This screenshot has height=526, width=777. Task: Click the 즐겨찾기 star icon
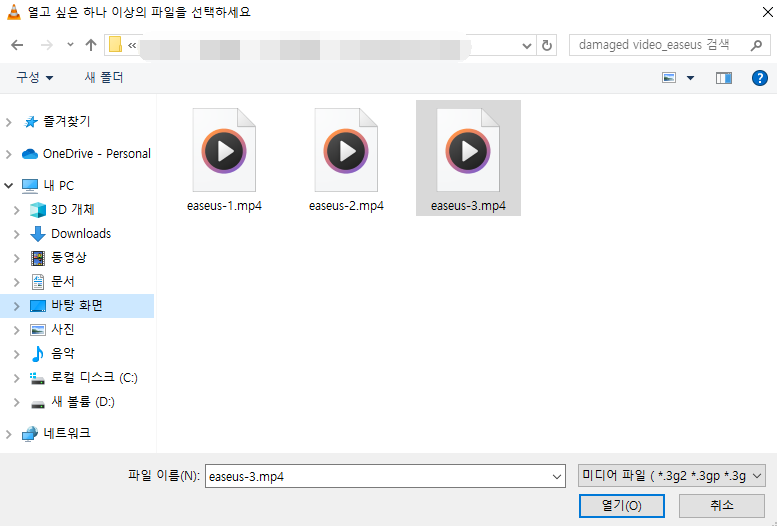tap(31, 122)
